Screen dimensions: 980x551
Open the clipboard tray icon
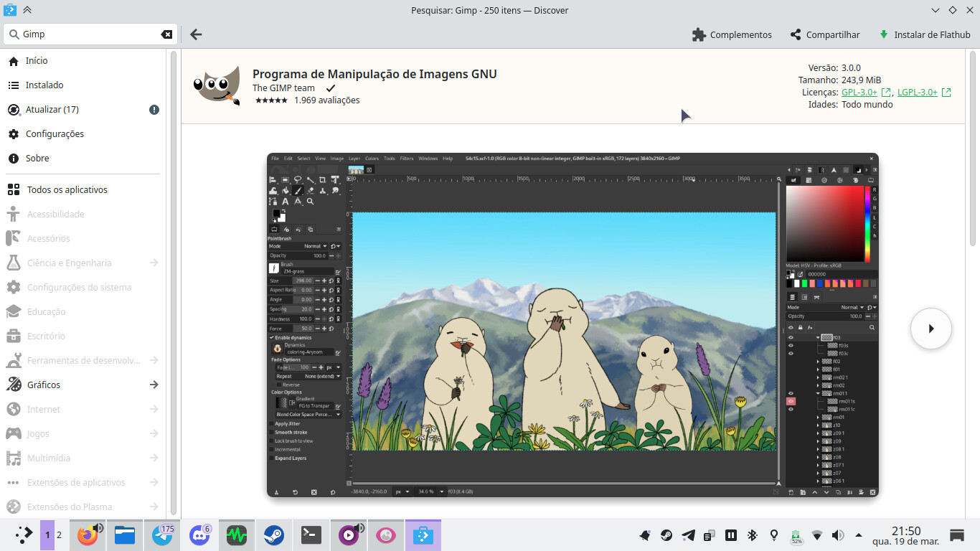(710, 535)
